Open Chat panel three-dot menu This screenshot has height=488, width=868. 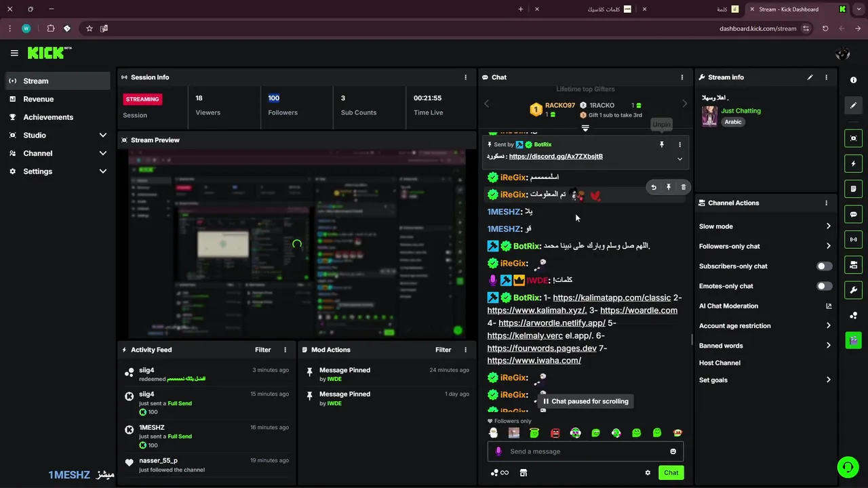coord(682,77)
